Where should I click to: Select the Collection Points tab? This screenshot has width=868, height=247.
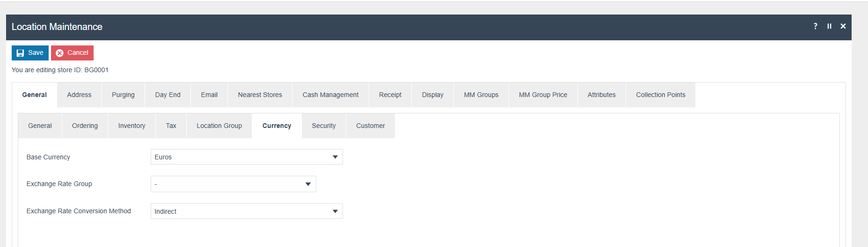(660, 95)
